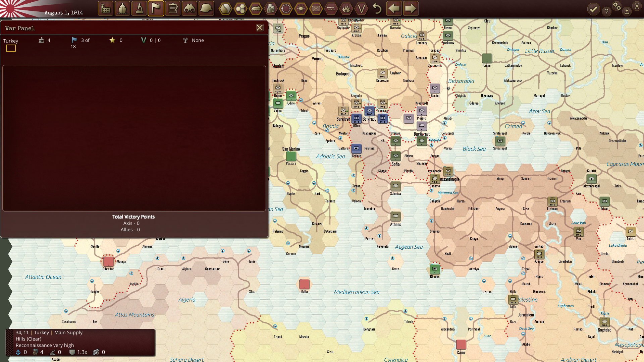Open the binoculars reconnaissance view
This screenshot has width=644, height=362.
coord(190,9)
